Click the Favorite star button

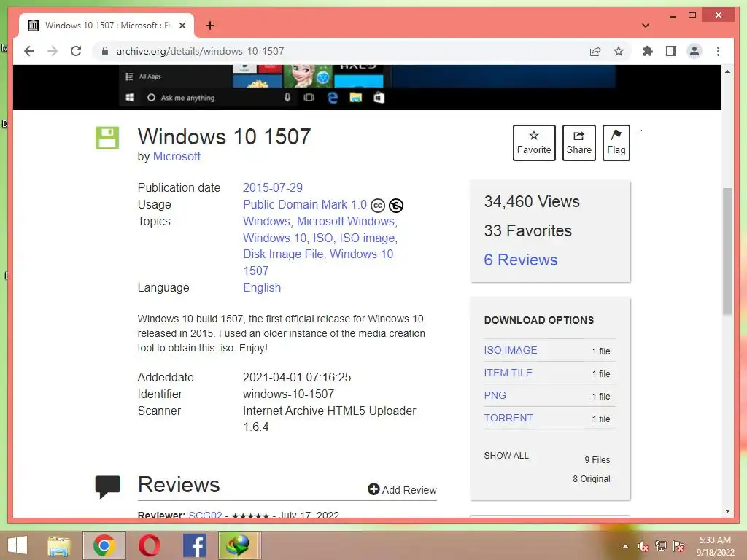[x=534, y=143]
